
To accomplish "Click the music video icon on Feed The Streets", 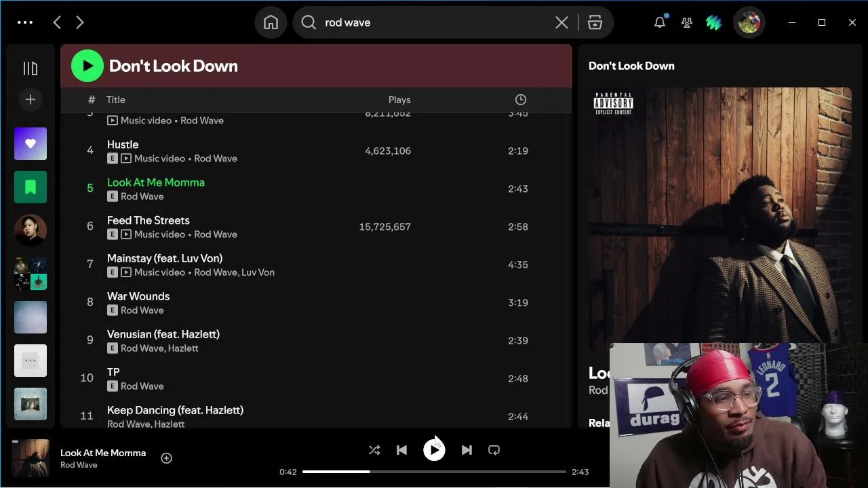I will (126, 235).
